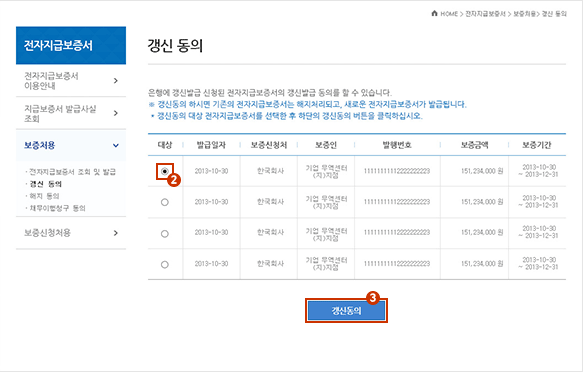Go to 전자지급보증서 in the breadcrumb
The height and width of the screenshot is (372, 583).
tap(485, 14)
